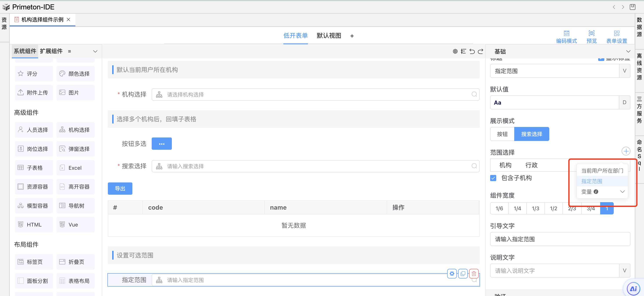Select 按钮 display mode
Screen dimensions: 644x296
[x=502, y=134]
